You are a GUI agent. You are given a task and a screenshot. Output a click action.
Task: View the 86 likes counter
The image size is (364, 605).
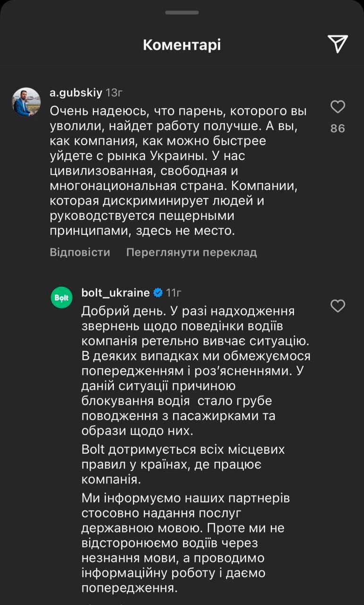[x=338, y=128]
